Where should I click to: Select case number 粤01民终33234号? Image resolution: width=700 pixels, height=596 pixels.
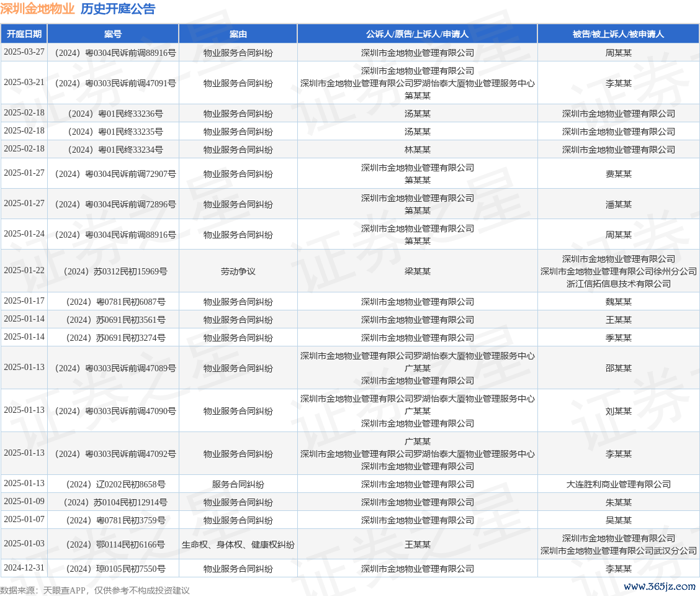click(x=115, y=149)
